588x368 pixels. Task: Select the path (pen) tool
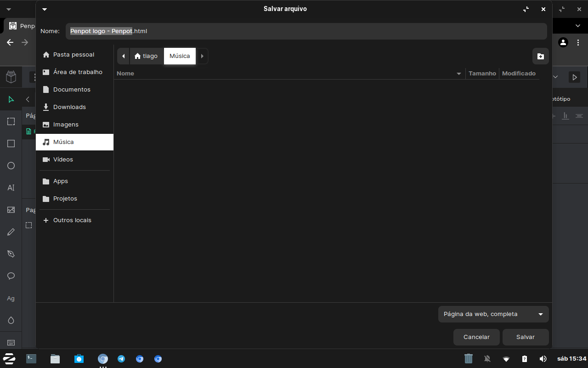click(11, 253)
